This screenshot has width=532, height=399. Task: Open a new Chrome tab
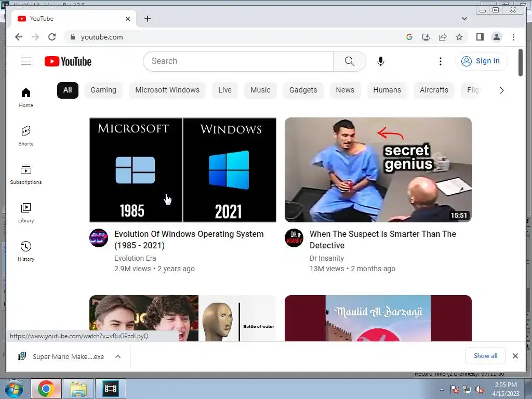pos(147,19)
